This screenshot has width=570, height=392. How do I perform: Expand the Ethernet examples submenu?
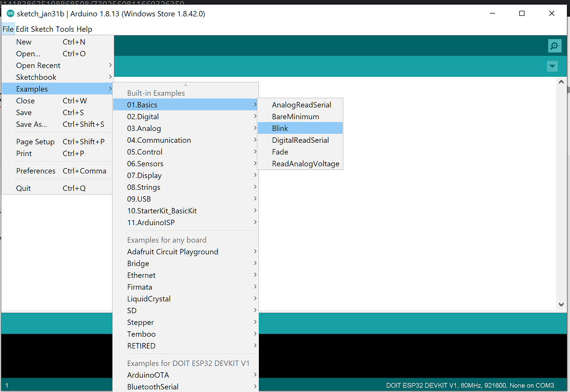point(185,275)
